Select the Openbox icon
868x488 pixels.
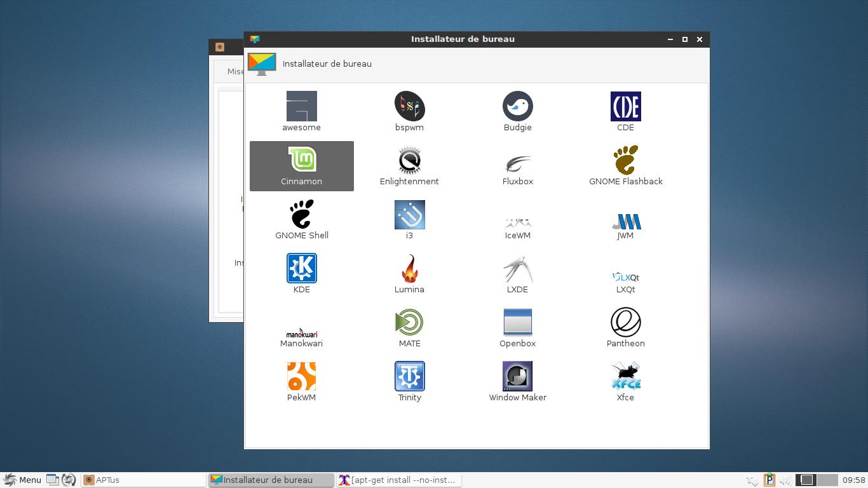[517, 322]
